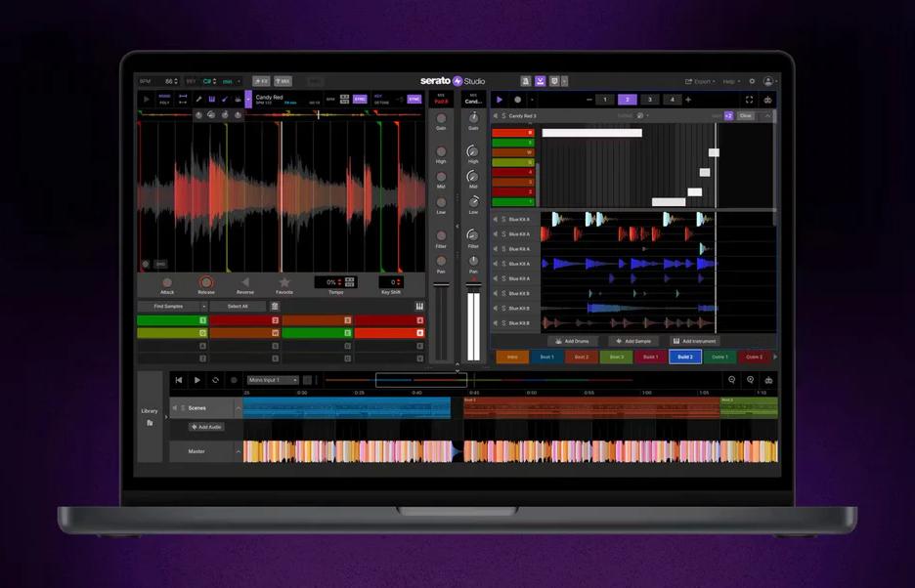Screen dimensions: 915x588
Task: Toggle the metronome icon in top bar
Action: pyautogui.click(x=526, y=81)
